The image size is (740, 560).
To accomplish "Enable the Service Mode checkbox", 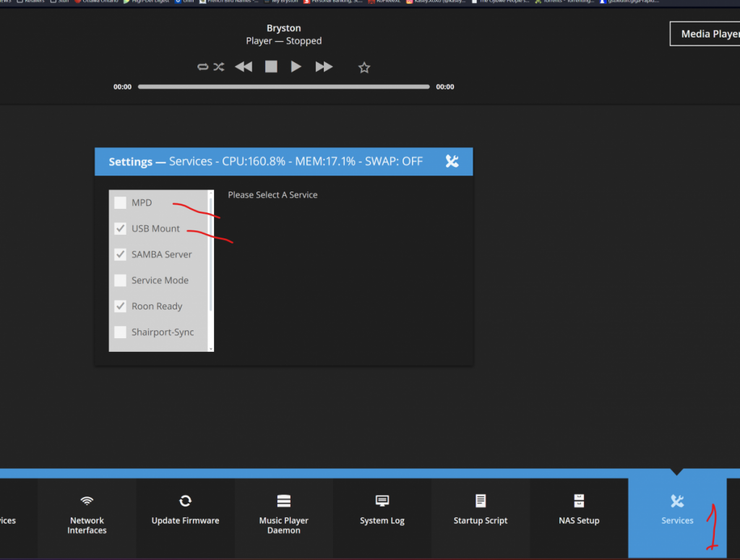I will point(121,280).
